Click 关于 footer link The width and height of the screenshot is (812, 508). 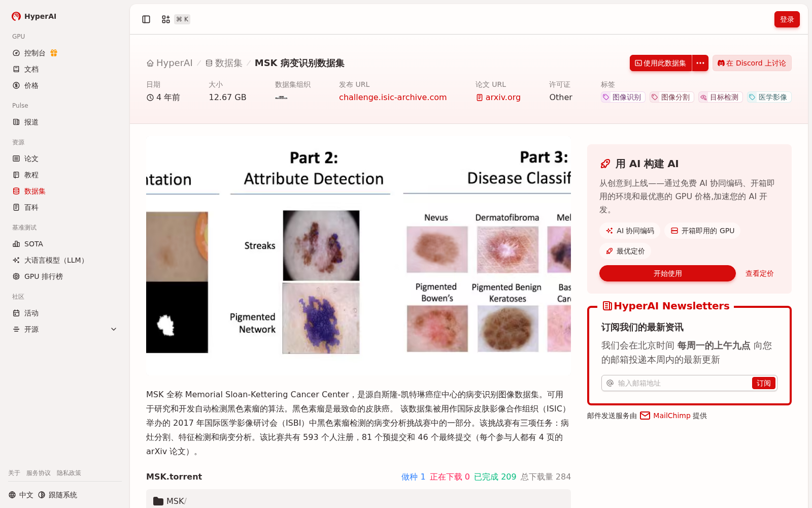14,473
